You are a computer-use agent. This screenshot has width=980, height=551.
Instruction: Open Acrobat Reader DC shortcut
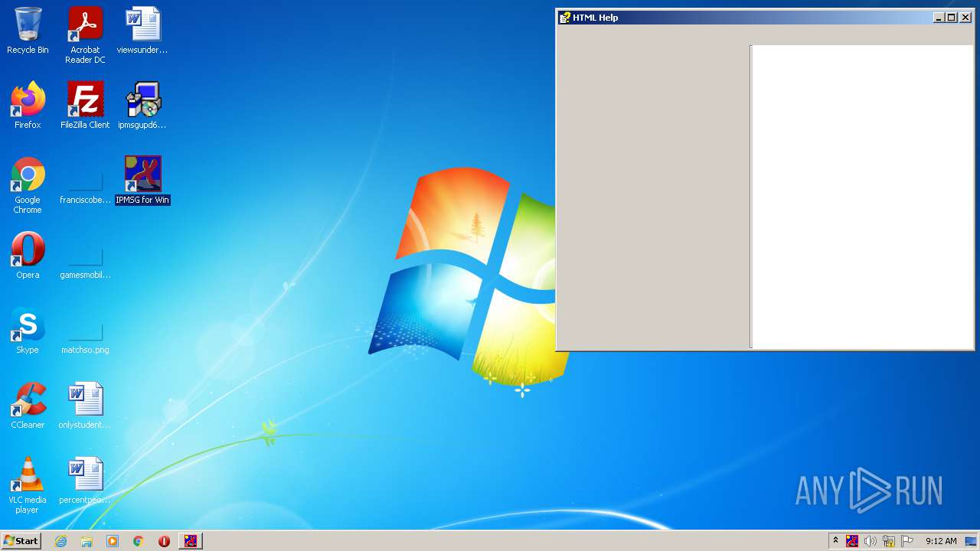[85, 35]
